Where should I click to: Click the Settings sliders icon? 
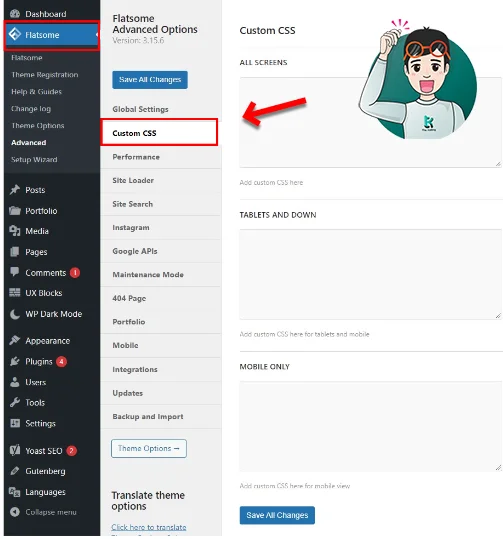pos(15,423)
